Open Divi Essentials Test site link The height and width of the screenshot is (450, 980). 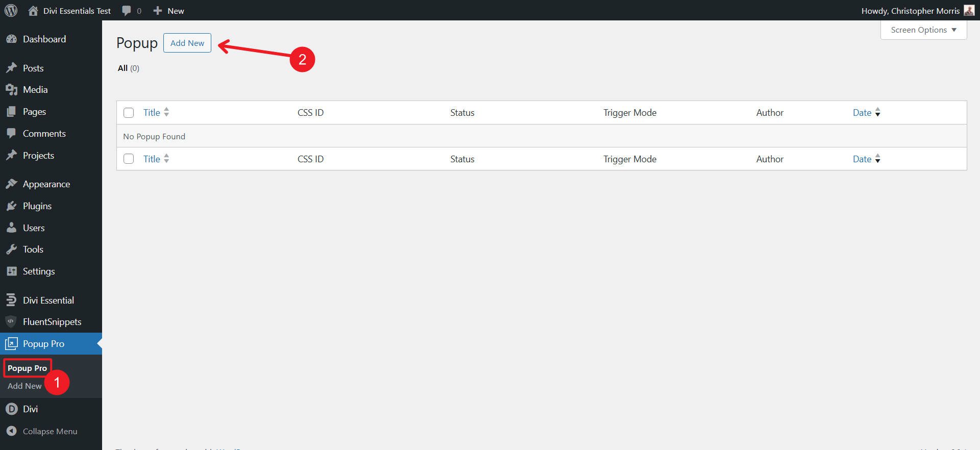point(77,11)
